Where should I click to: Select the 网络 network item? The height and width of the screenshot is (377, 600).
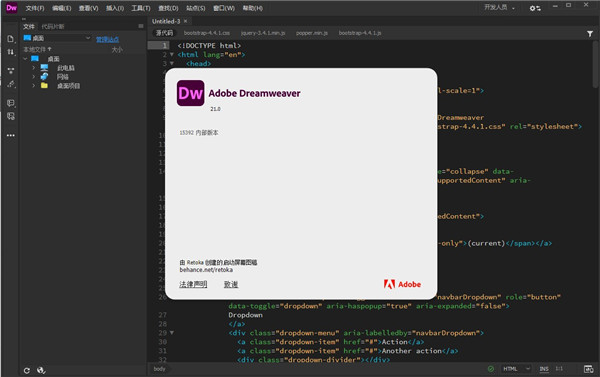[x=62, y=77]
